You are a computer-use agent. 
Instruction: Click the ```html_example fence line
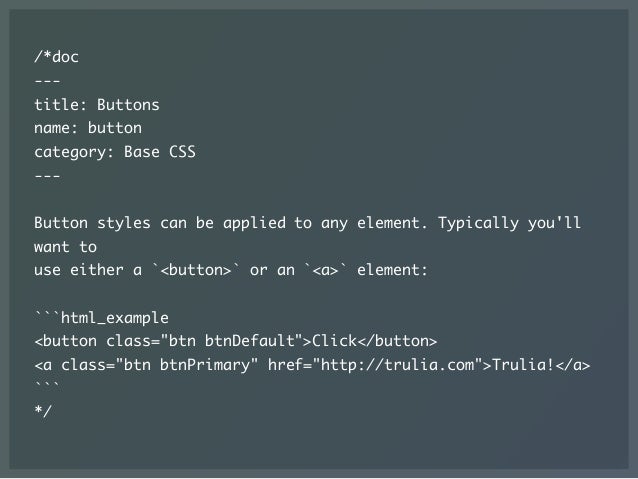click(x=101, y=317)
